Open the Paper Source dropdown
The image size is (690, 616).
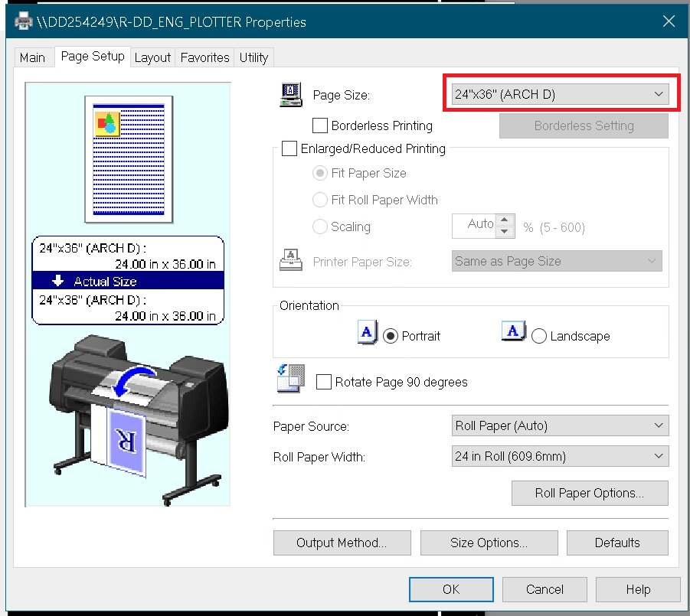[x=560, y=425]
